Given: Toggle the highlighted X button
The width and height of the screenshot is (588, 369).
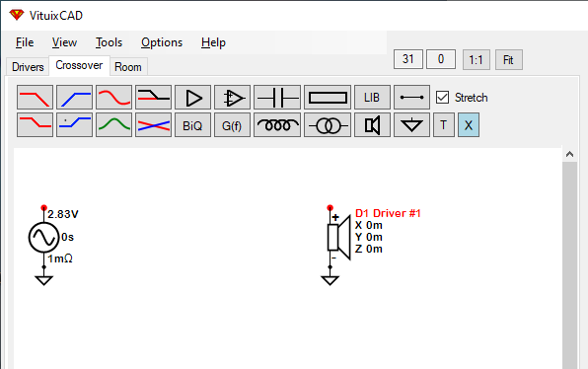Looking at the screenshot, I should tap(469, 125).
